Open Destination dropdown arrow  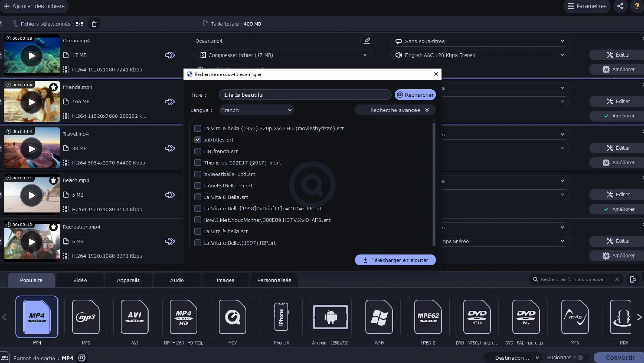tap(537, 358)
